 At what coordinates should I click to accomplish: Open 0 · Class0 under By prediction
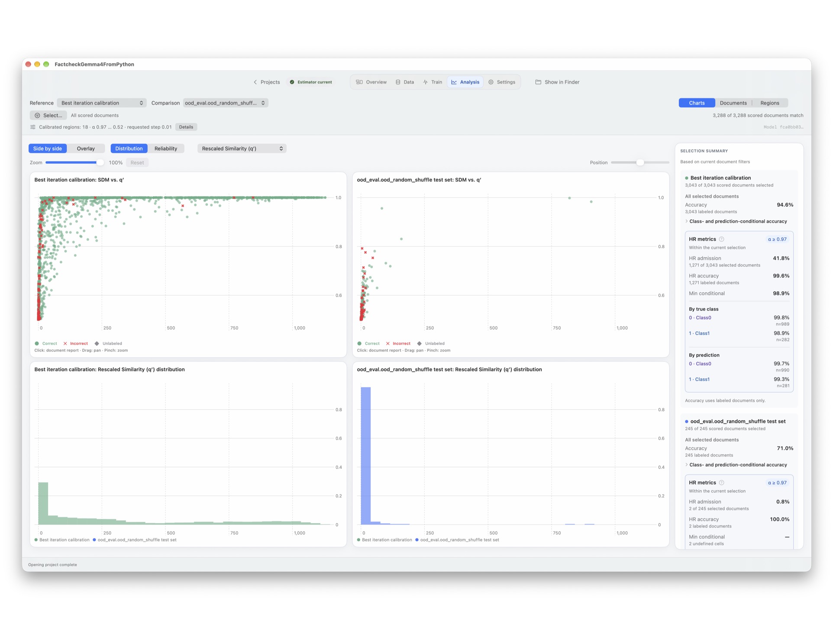pos(700,364)
